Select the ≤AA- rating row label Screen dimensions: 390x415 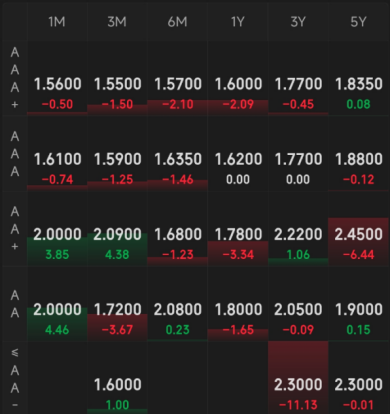click(x=15, y=378)
